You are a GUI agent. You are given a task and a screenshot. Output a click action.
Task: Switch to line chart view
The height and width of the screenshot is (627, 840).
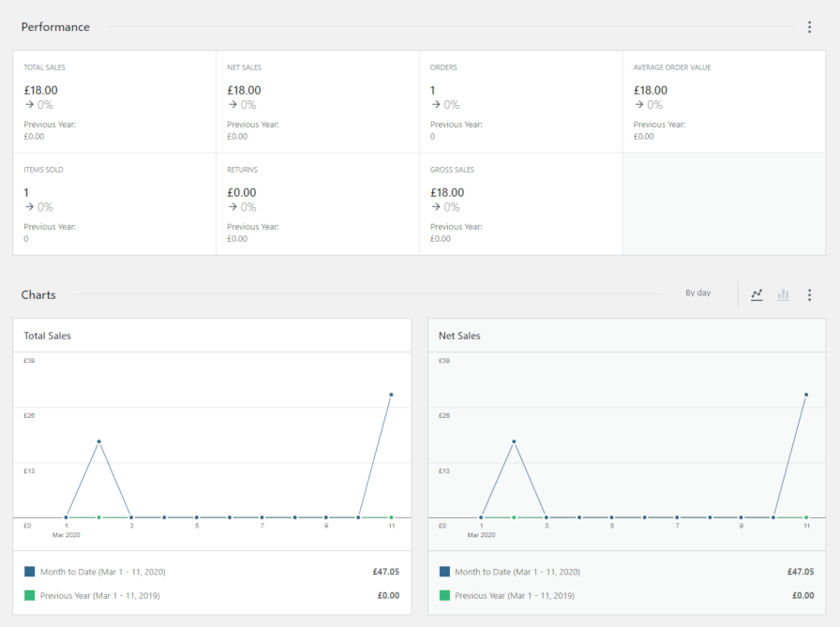pos(757,295)
